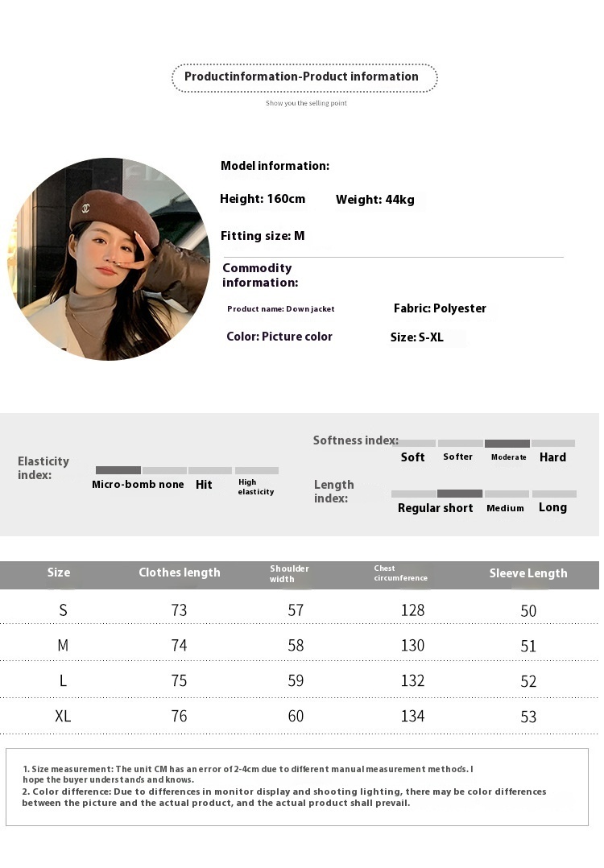Click the Size: S-XL text
The height and width of the screenshot is (868, 604).
(x=416, y=337)
